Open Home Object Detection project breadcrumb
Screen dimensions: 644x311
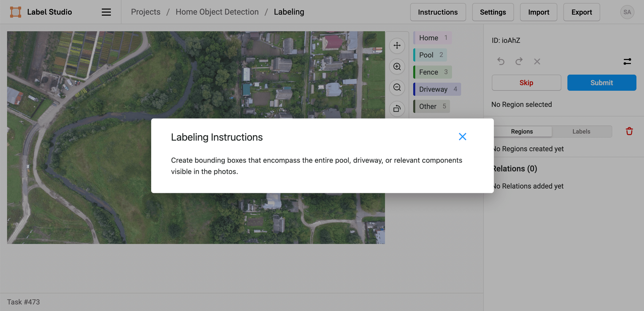click(x=217, y=12)
